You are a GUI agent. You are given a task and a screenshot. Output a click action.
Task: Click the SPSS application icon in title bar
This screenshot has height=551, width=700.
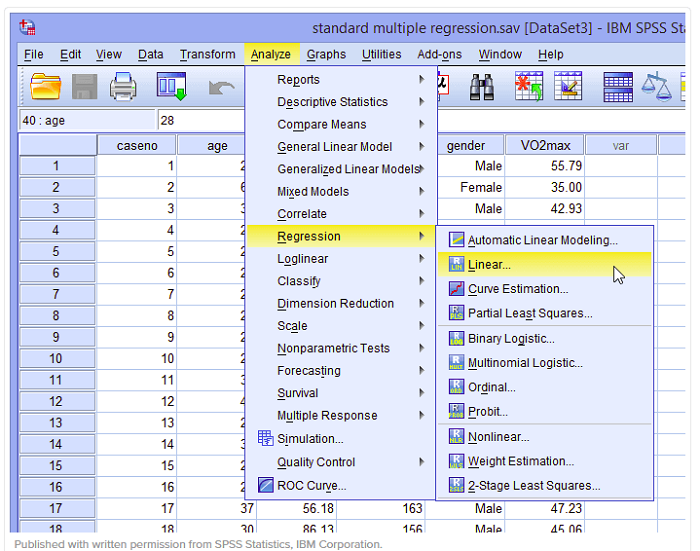click(27, 28)
